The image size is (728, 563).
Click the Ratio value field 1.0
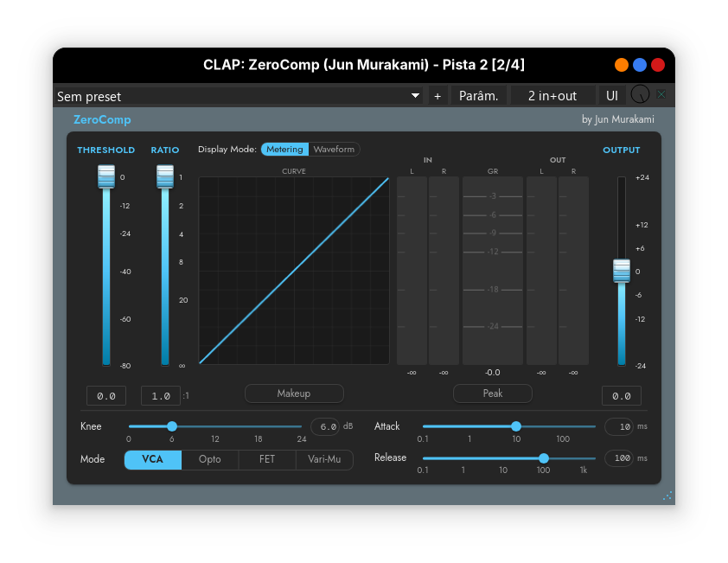161,396
